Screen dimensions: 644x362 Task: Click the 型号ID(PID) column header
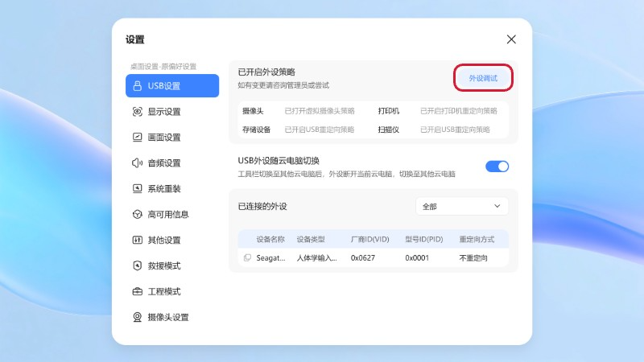[x=424, y=239]
